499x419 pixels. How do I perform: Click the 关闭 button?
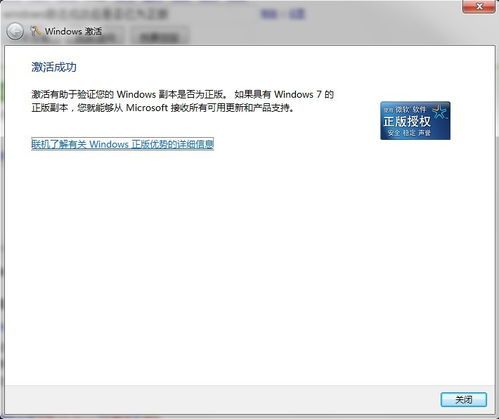[464, 399]
